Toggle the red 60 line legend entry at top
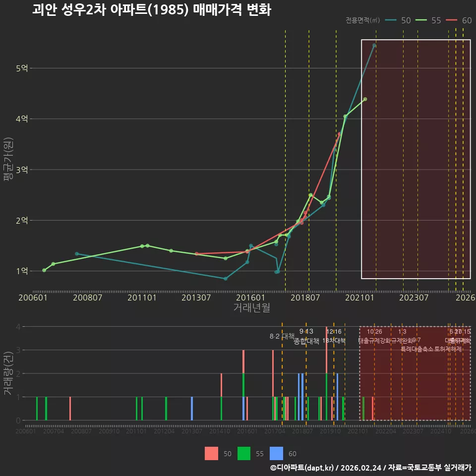The image size is (476, 476). [x=459, y=20]
